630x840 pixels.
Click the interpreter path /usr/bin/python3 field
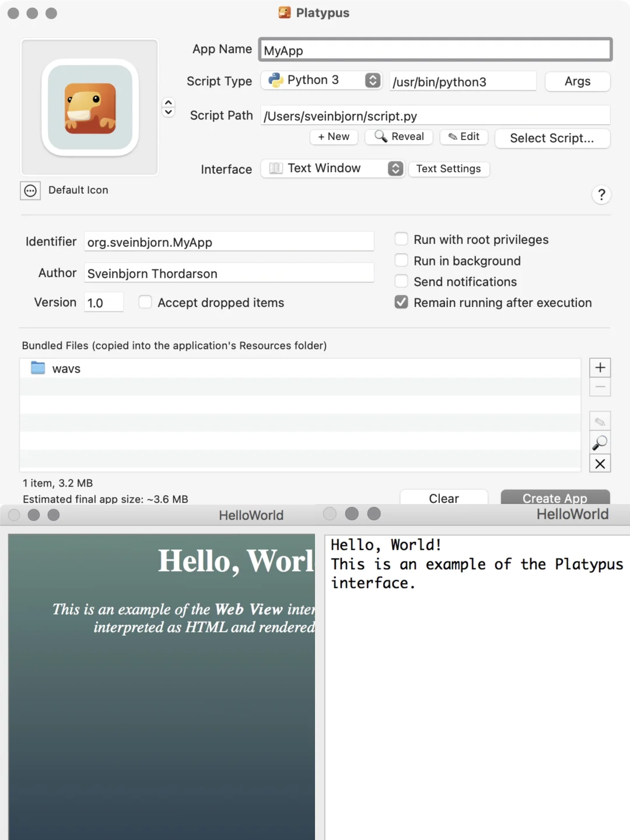(x=463, y=82)
